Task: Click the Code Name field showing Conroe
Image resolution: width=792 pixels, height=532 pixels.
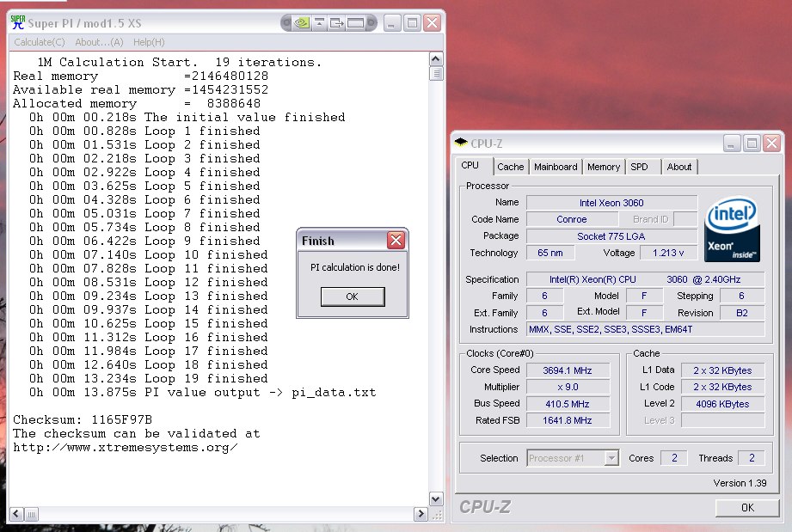Action: tap(572, 219)
